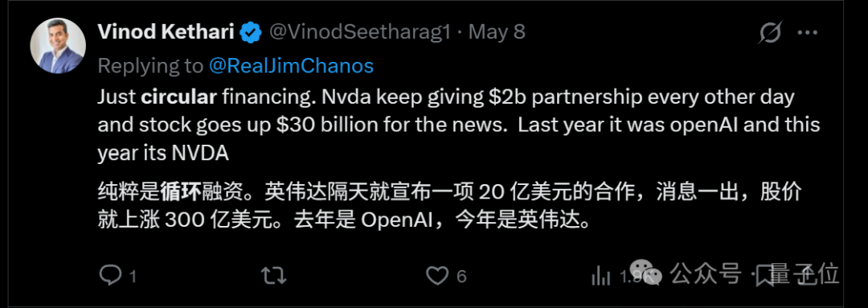Click the English tweet body text
Viewport: 868px width, 308px height.
(459, 125)
